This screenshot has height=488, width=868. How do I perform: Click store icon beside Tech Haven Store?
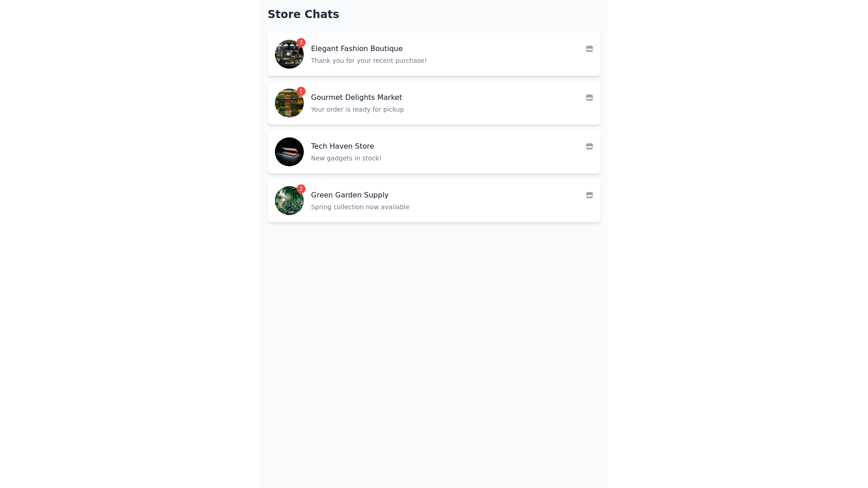click(x=589, y=146)
